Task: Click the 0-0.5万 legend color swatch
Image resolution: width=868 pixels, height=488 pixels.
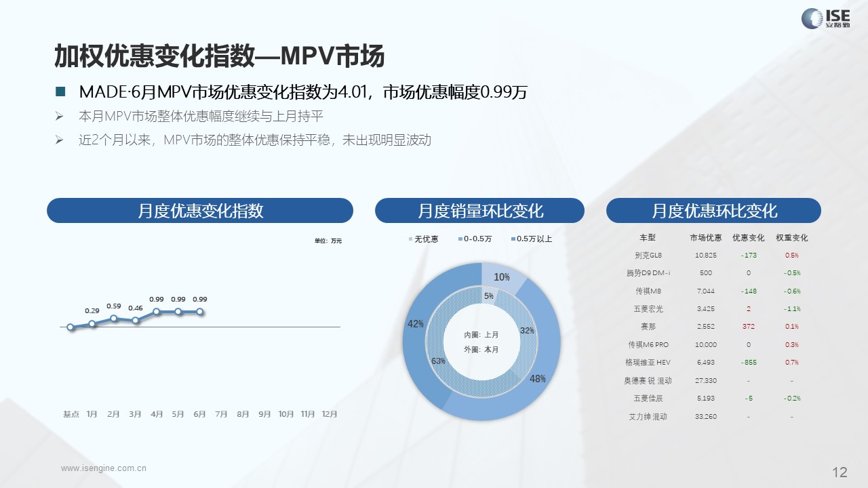Action: [x=460, y=239]
